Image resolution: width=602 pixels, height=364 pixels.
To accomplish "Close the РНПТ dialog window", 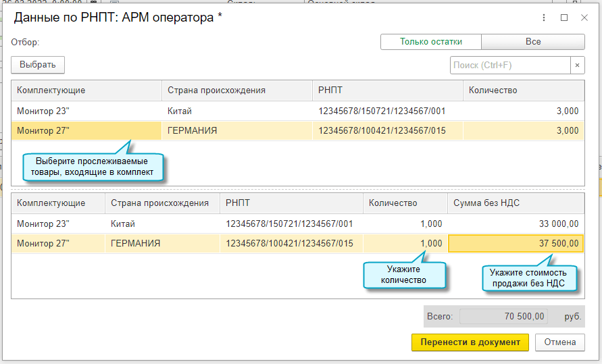I will point(584,18).
